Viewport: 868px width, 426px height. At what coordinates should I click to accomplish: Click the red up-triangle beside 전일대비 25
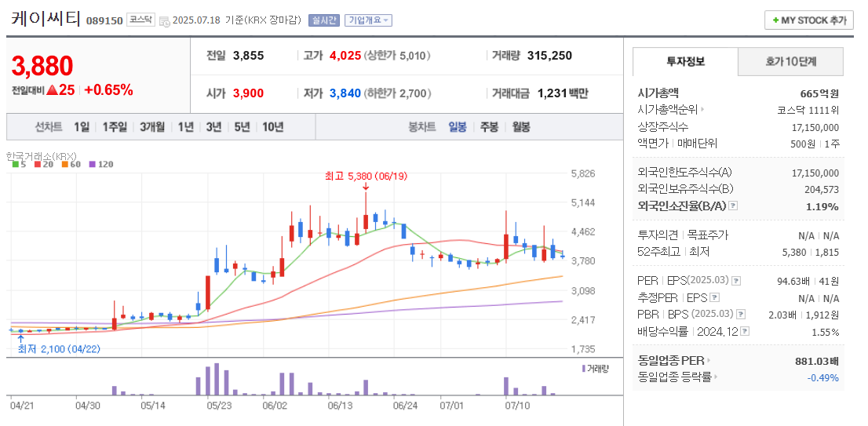53,90
